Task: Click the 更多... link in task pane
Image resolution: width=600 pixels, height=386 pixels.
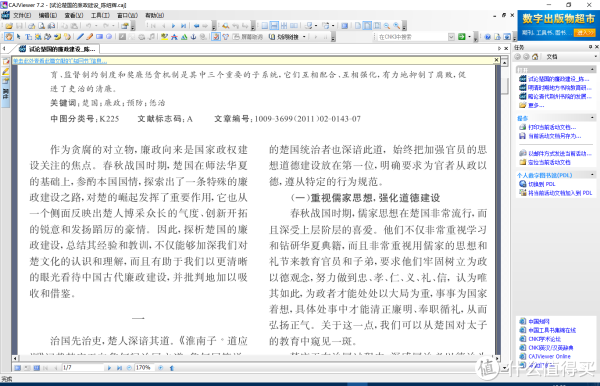Action: [x=536, y=105]
